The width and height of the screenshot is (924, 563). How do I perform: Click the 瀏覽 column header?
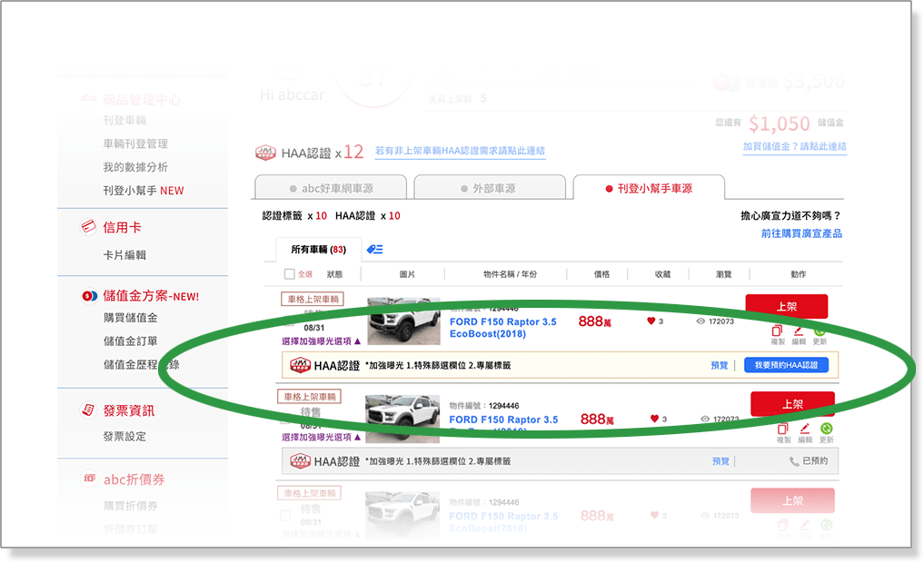click(723, 274)
